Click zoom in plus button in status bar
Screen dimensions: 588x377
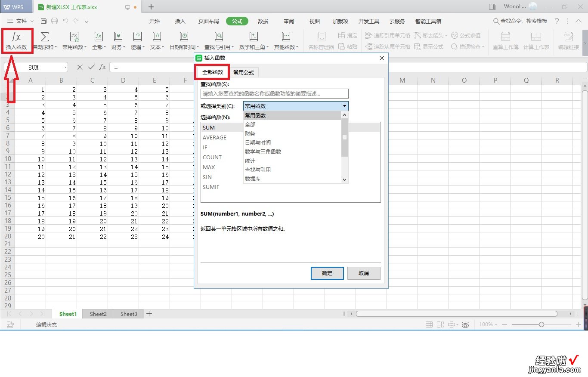click(578, 324)
